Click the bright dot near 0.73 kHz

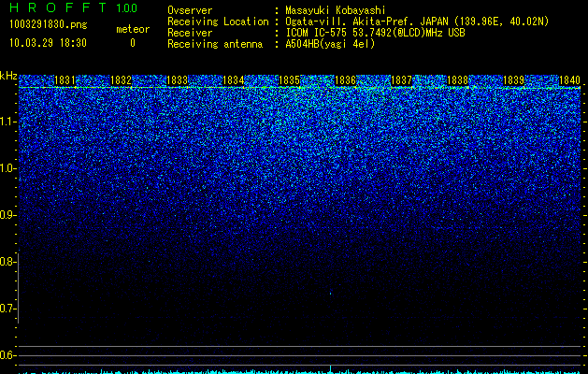pos(330,294)
